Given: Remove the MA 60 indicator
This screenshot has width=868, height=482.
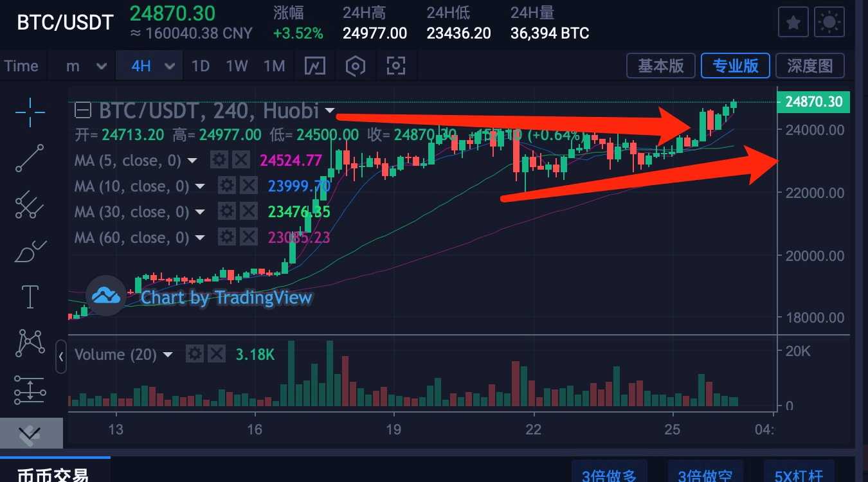Looking at the screenshot, I should pyautogui.click(x=248, y=237).
